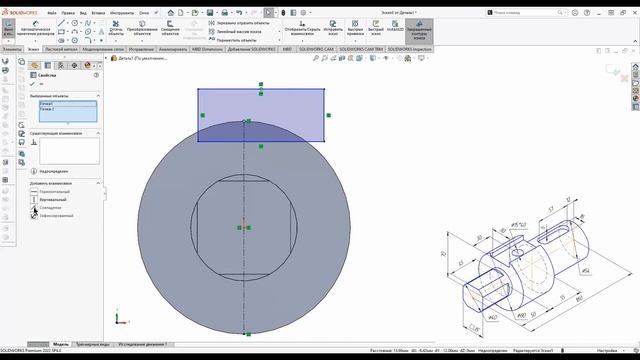640x360 pixels.
Task: Add Coincident relation
Action: click(x=46, y=208)
